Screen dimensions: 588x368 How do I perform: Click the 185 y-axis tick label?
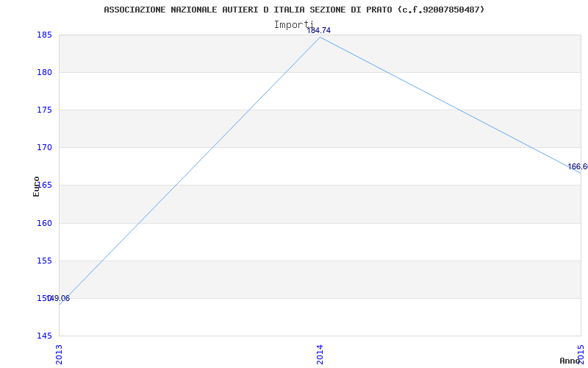[x=44, y=35]
